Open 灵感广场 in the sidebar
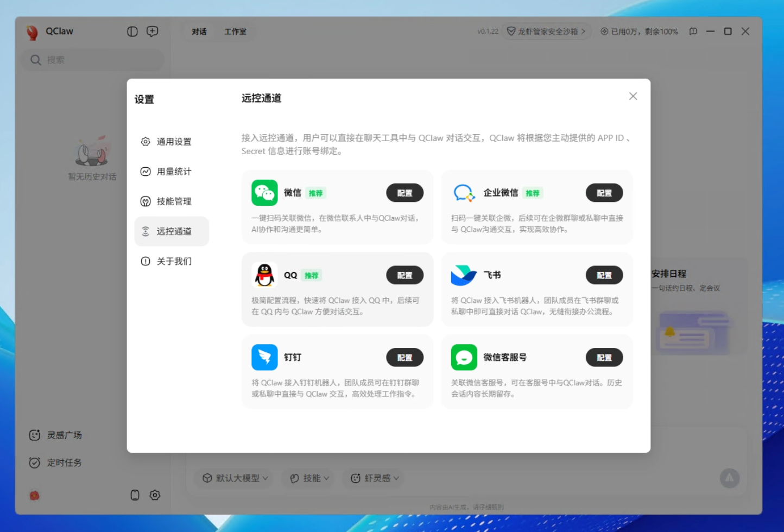The image size is (784, 532). [64, 435]
